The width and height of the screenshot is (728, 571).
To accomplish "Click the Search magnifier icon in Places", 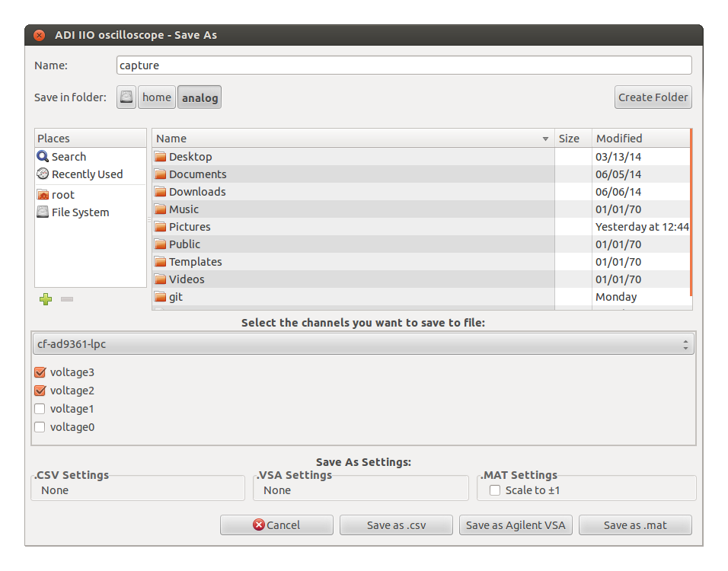I will [x=43, y=157].
